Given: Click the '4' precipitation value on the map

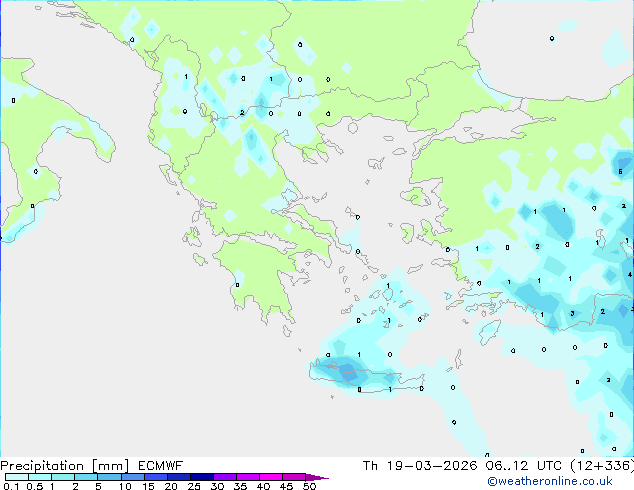Looking at the screenshot, I should pos(630,275).
